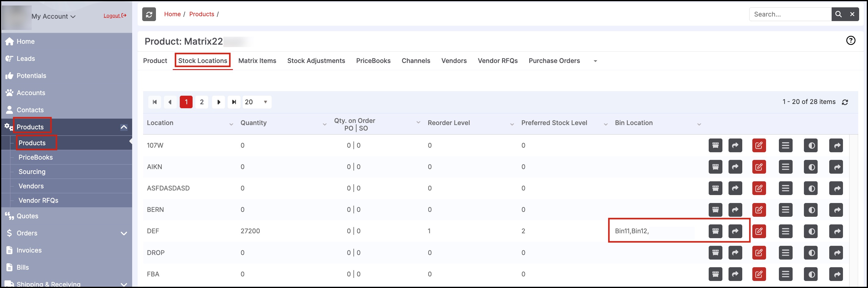Click the half-circle icon in DEF row
The height and width of the screenshot is (288, 868).
tap(811, 231)
